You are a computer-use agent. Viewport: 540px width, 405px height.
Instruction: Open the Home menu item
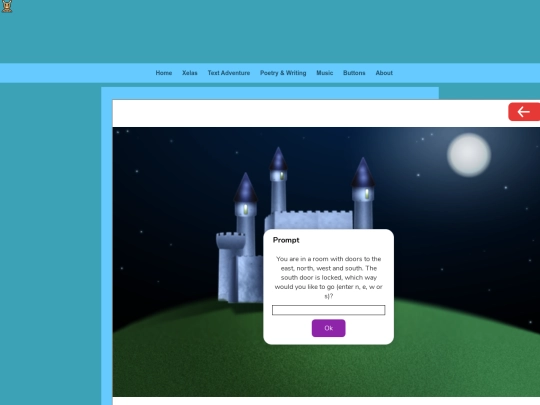(x=164, y=73)
